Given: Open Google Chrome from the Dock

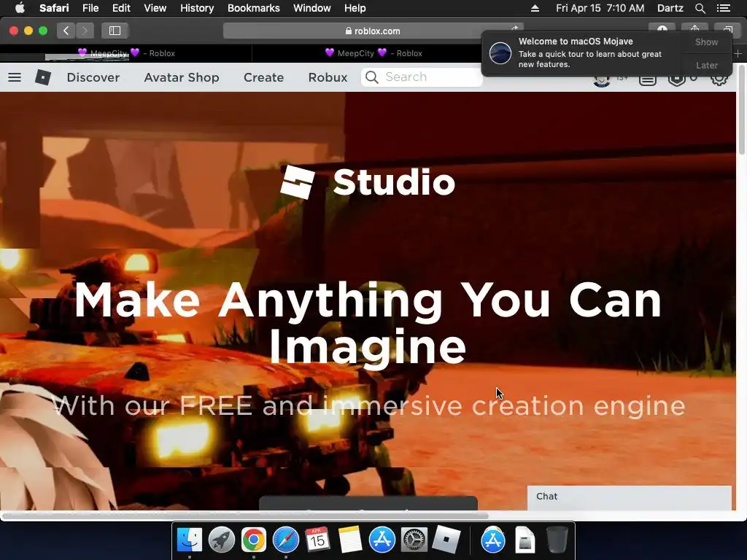Looking at the screenshot, I should (x=253, y=540).
